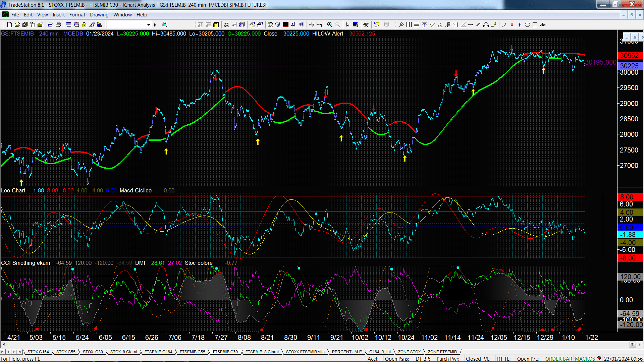Screen dimensions: 644x362
Task: Click the symbol lookup magnifier icon
Action: (x=164, y=24)
